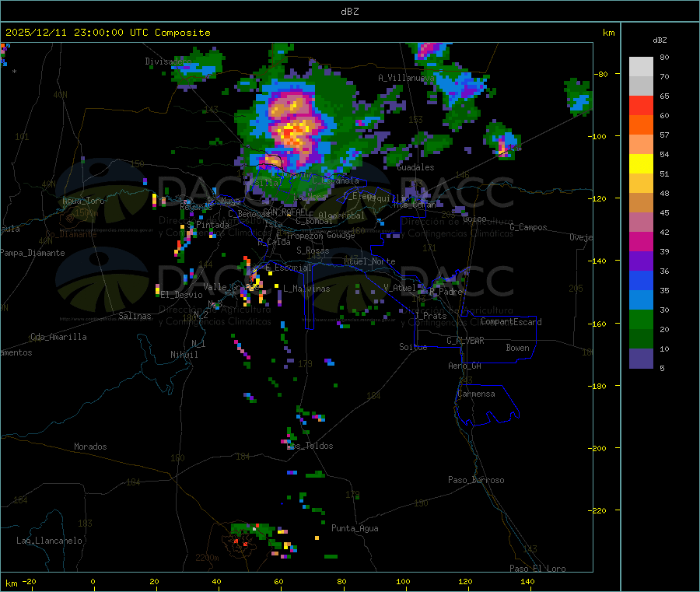
Task: Click the -100 km vertical axis tick
Action: click(597, 136)
